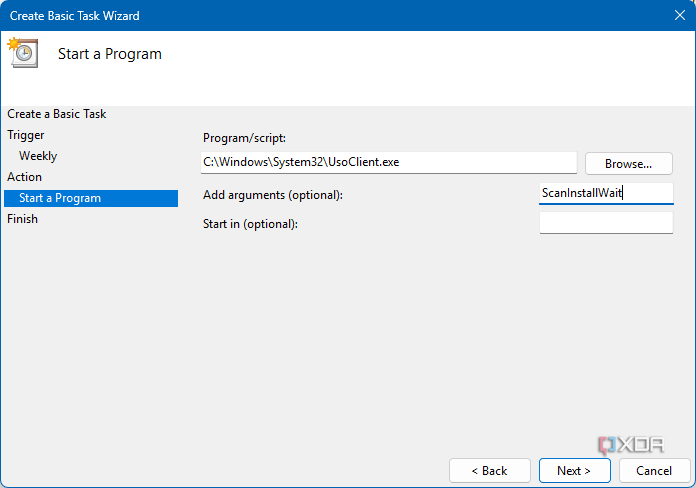Click the 'Start a Program' header title
The height and width of the screenshot is (488, 696).
[x=110, y=54]
